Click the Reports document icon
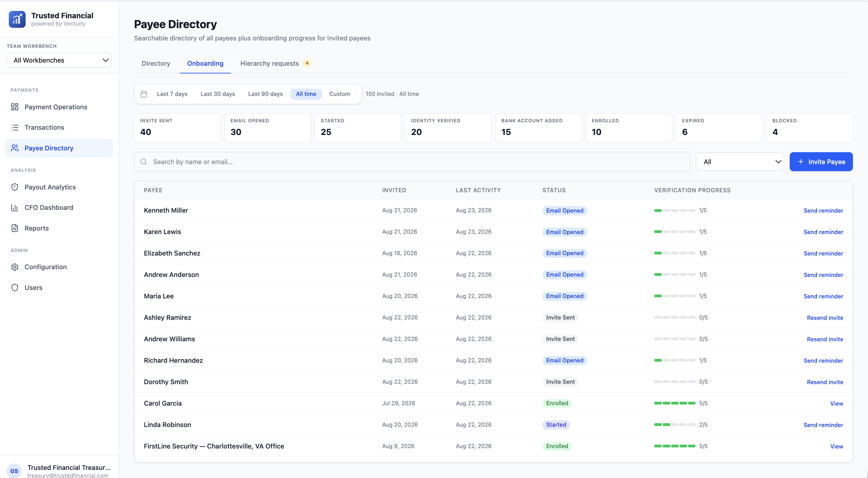This screenshot has width=868, height=478. point(15,228)
